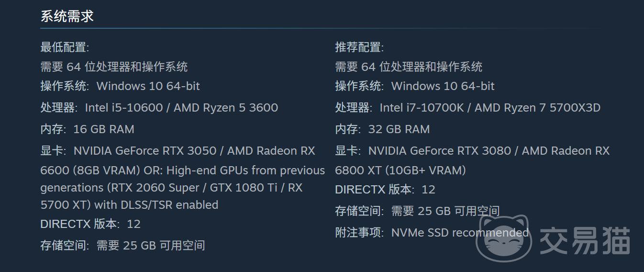The width and height of the screenshot is (644, 272).
Task: Click the minimum processor line with i5-10600
Action: coord(159,108)
